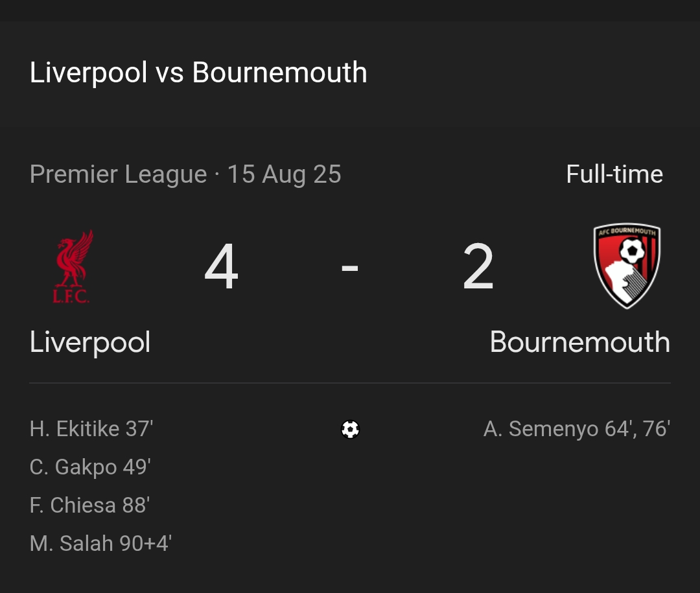Screen dimensions: 700x593
Task: Click Liverpool's score of 4
Action: click(x=222, y=266)
